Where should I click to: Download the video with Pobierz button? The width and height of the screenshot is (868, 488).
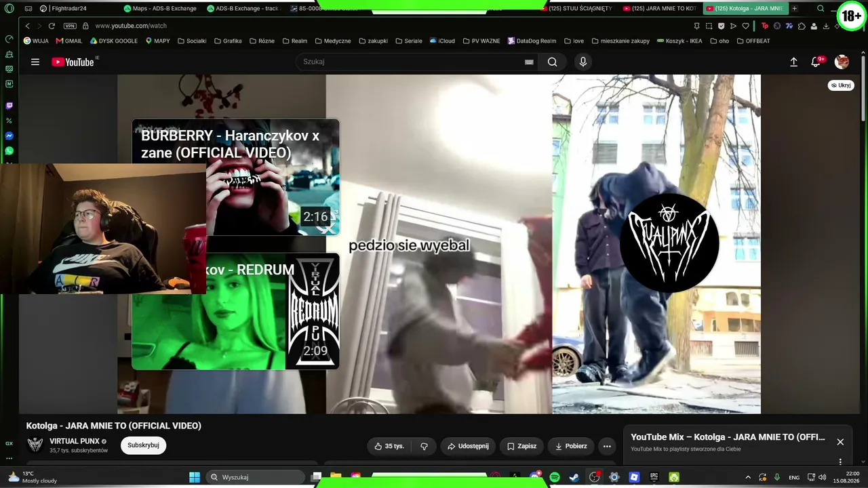571,446
